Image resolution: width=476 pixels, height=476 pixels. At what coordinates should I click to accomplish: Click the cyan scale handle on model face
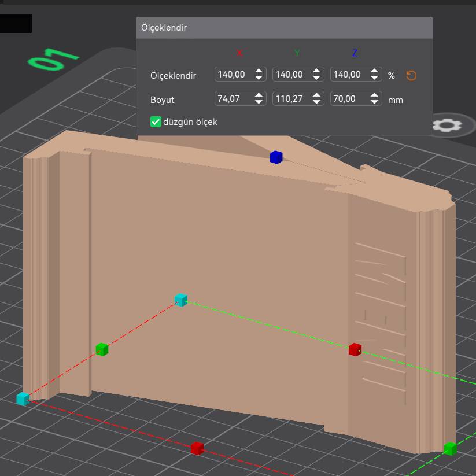(x=181, y=300)
